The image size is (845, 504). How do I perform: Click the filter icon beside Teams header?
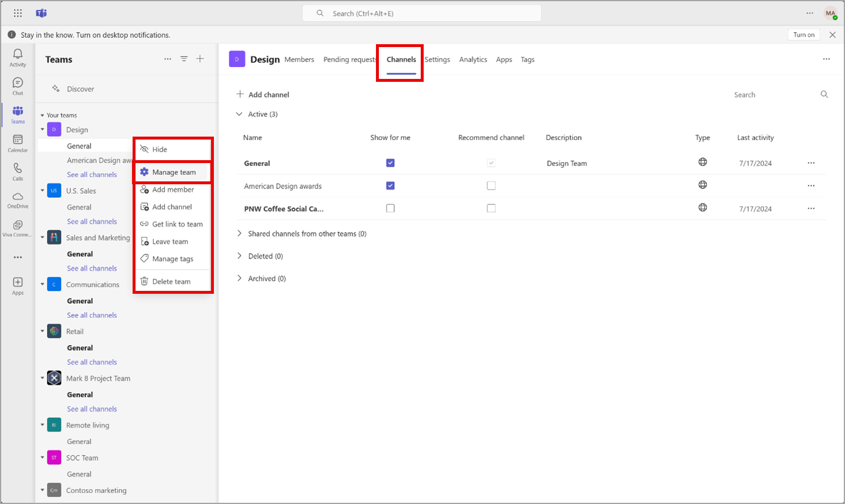(184, 59)
